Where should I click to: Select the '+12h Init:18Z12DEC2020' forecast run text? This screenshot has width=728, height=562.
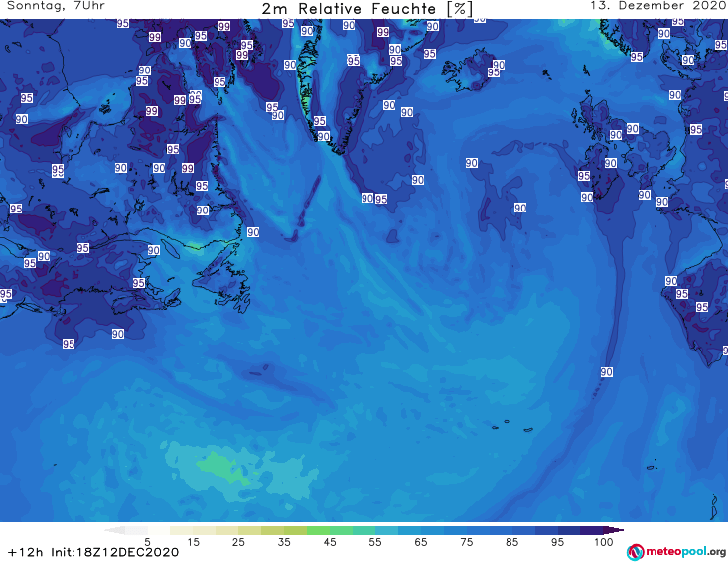point(93,552)
